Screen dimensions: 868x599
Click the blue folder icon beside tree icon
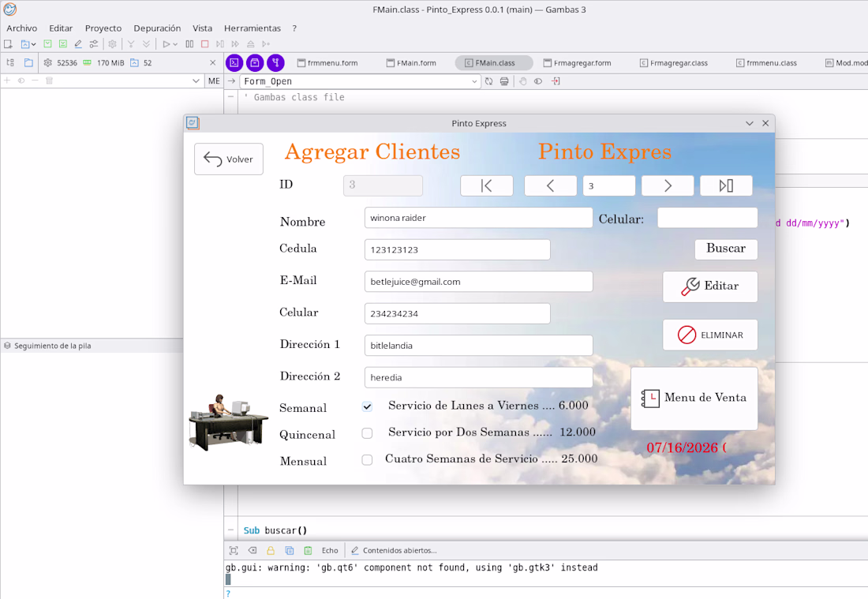point(28,62)
